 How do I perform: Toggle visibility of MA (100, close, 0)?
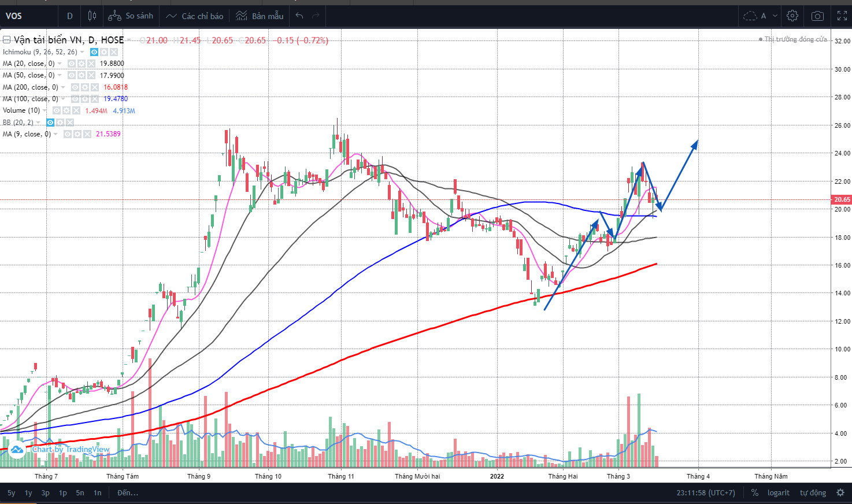coord(75,99)
